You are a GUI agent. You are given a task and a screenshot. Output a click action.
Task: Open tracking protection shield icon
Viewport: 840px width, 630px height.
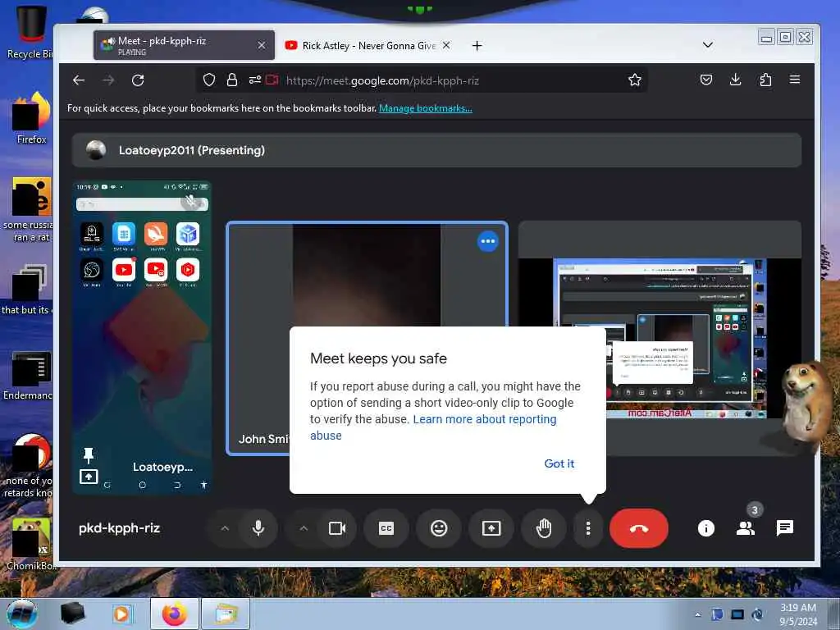[209, 80]
